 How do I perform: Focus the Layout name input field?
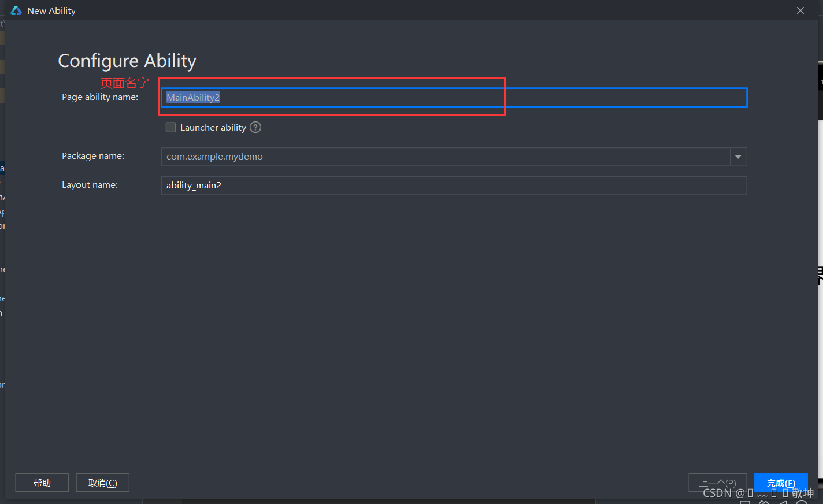pos(454,186)
